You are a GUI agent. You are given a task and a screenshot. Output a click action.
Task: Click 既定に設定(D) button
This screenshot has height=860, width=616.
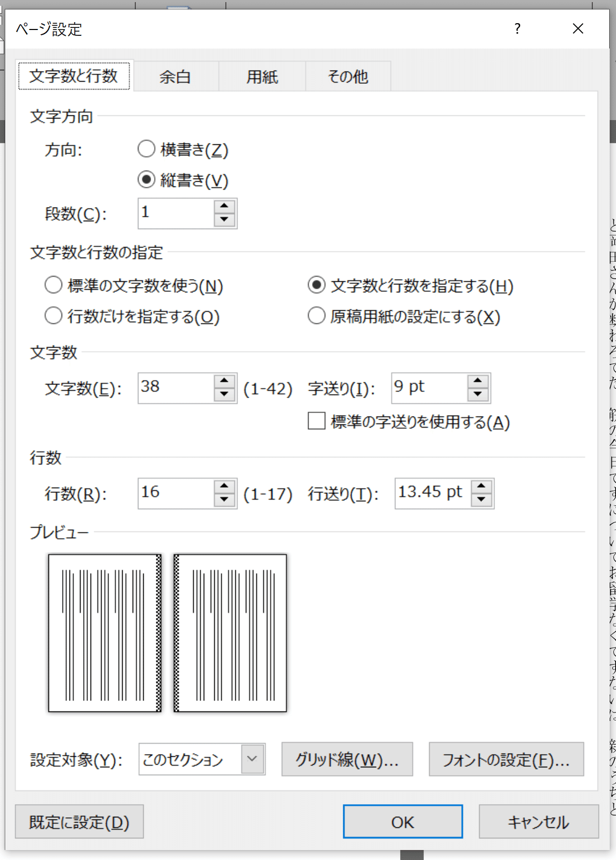point(80,822)
